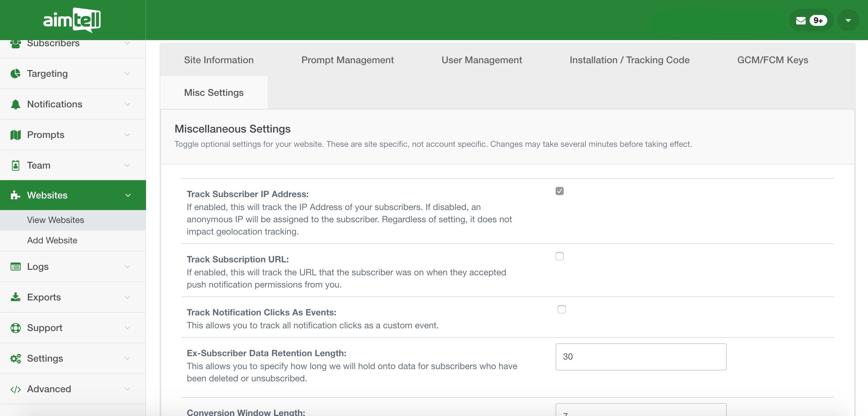Enable Track Subscription URL
This screenshot has width=868, height=416.
[x=559, y=256]
